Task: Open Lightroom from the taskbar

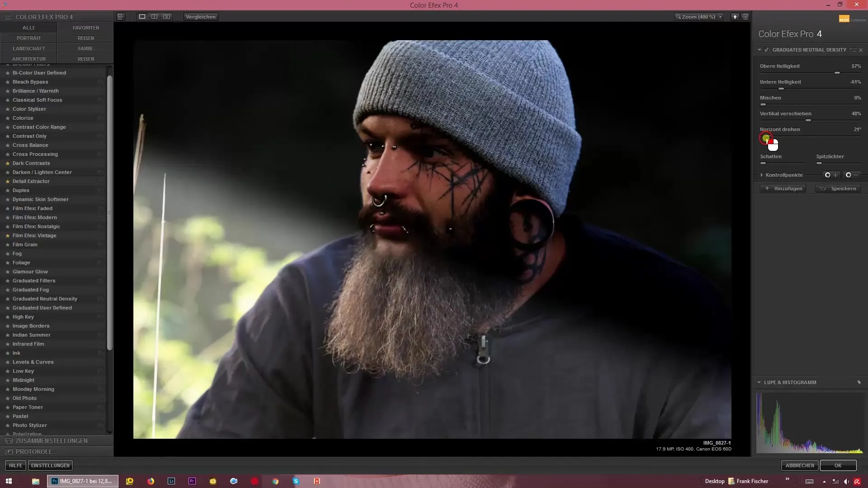Action: point(171,481)
